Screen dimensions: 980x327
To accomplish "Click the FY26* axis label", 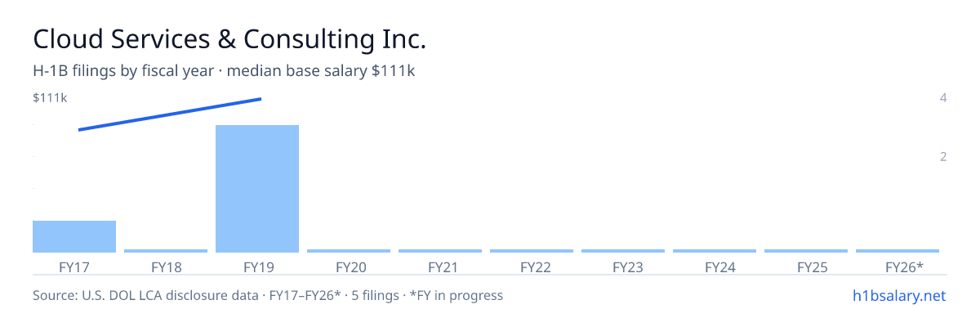I will [904, 267].
